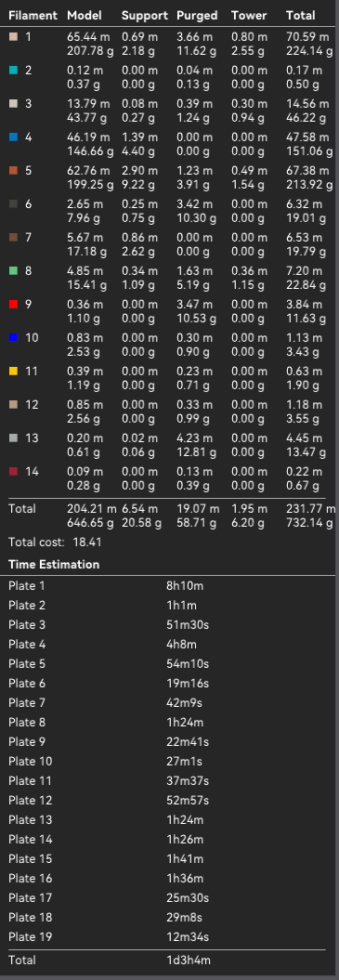Select the Plate 1 row
This screenshot has width=339, height=980.
[167, 586]
